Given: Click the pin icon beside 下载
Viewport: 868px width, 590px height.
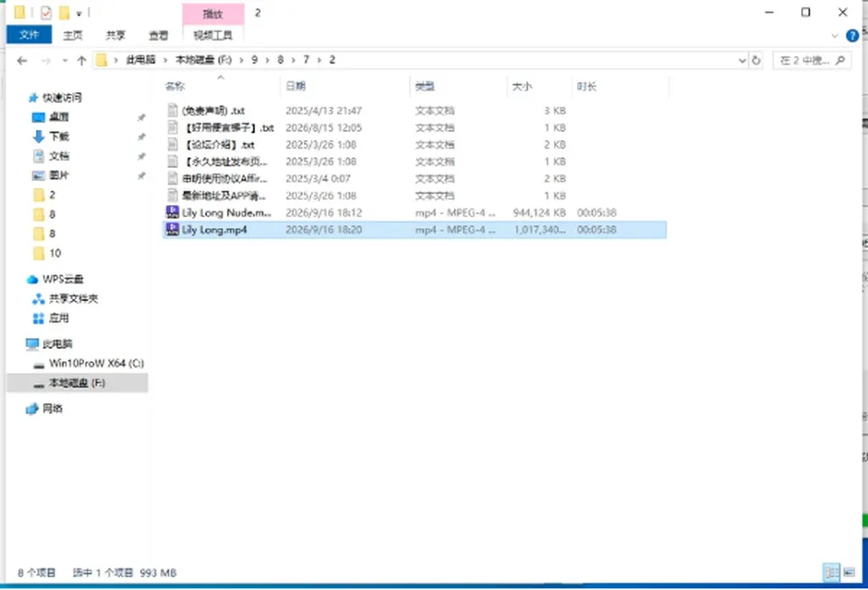Looking at the screenshot, I should click(141, 136).
